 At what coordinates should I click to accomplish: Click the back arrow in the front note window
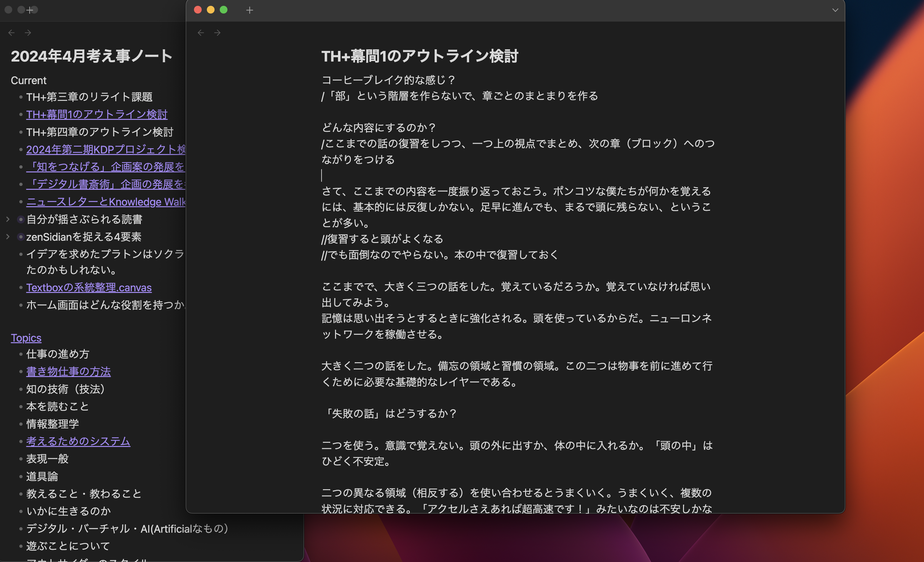click(x=201, y=33)
